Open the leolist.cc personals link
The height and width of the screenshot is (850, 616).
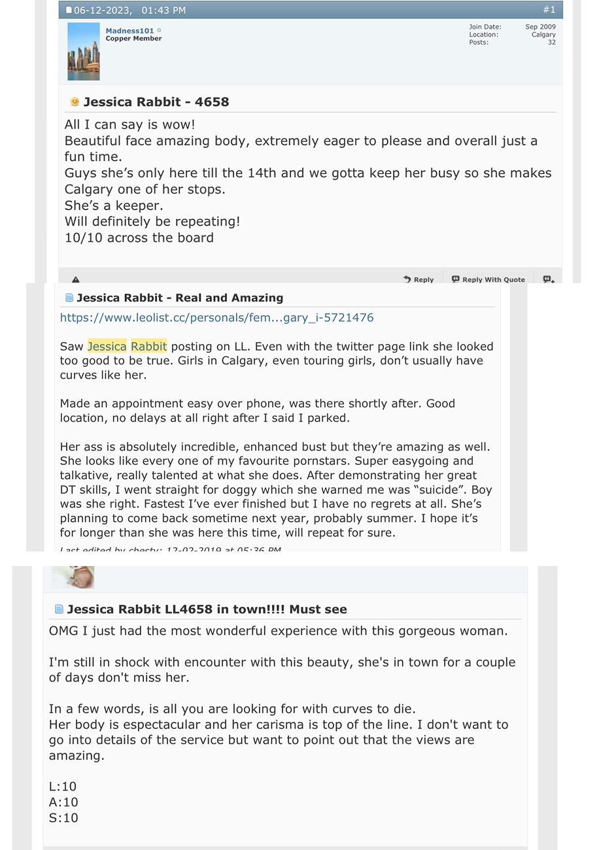click(x=216, y=318)
